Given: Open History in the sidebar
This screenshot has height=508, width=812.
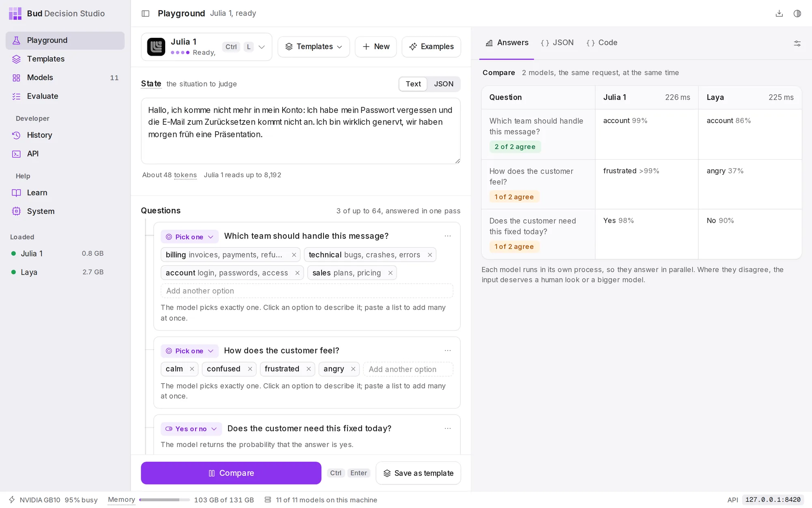Looking at the screenshot, I should coord(65,135).
